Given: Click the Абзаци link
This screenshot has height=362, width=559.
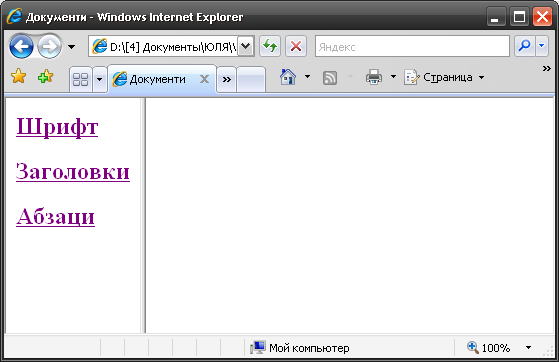Looking at the screenshot, I should click(x=55, y=216).
